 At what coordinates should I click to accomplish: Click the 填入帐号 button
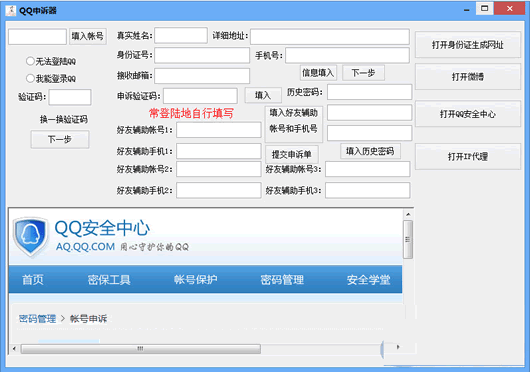[x=88, y=36]
